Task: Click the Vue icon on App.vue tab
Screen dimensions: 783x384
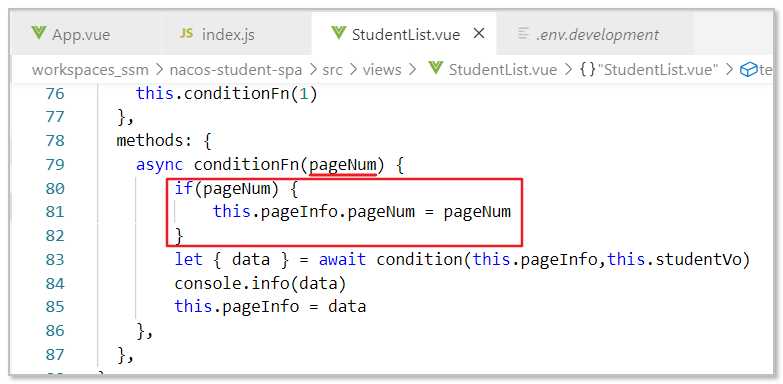Action: 38,34
